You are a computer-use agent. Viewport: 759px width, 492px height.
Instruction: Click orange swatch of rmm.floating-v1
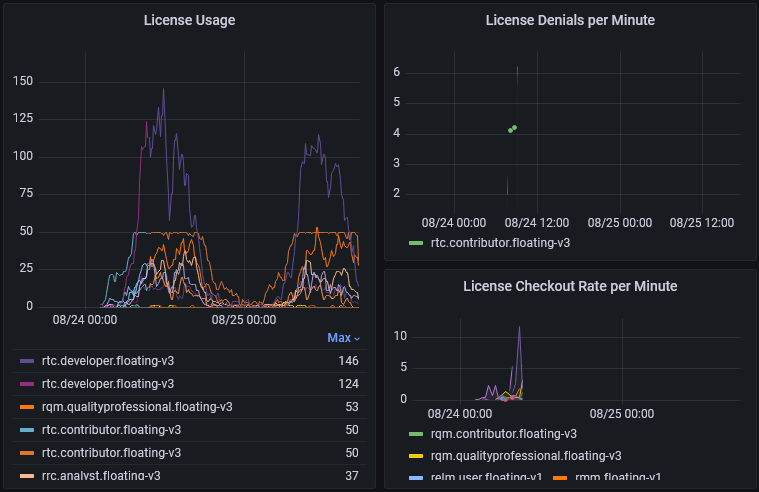[x=560, y=478]
